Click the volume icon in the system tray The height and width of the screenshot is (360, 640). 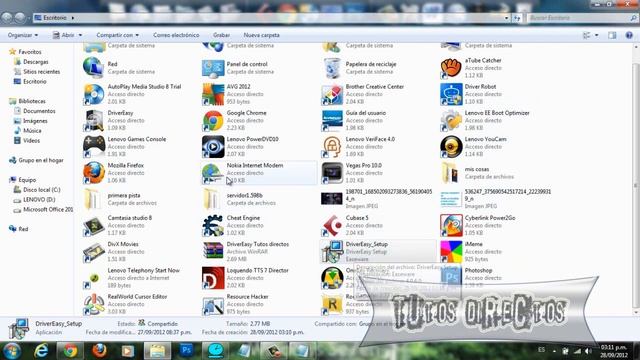pos(588,351)
